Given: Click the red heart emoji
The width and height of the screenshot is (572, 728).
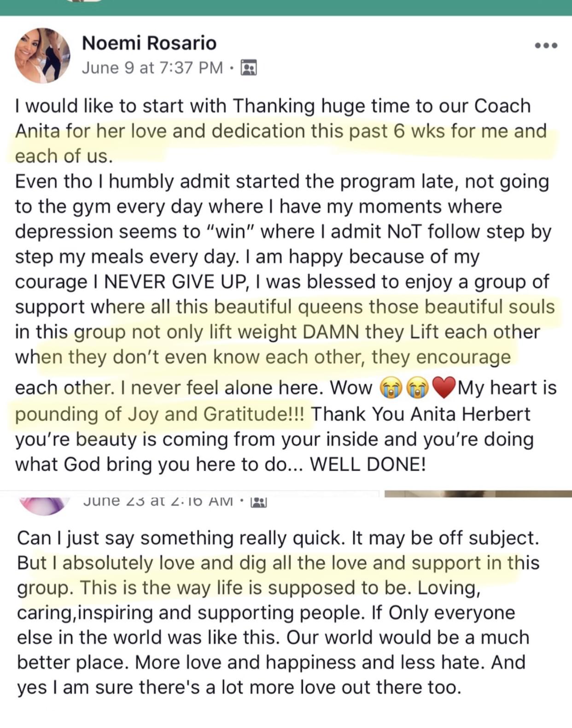Looking at the screenshot, I should click(444, 388).
